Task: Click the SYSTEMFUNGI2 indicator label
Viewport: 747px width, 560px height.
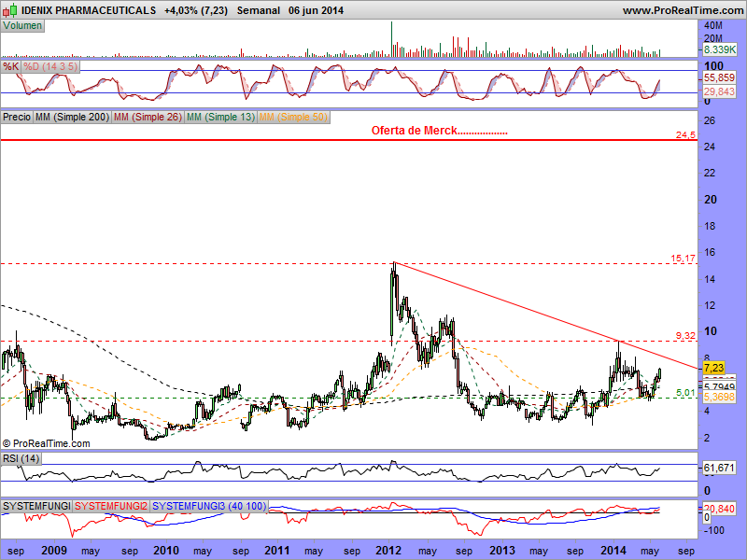Action: pos(111,506)
